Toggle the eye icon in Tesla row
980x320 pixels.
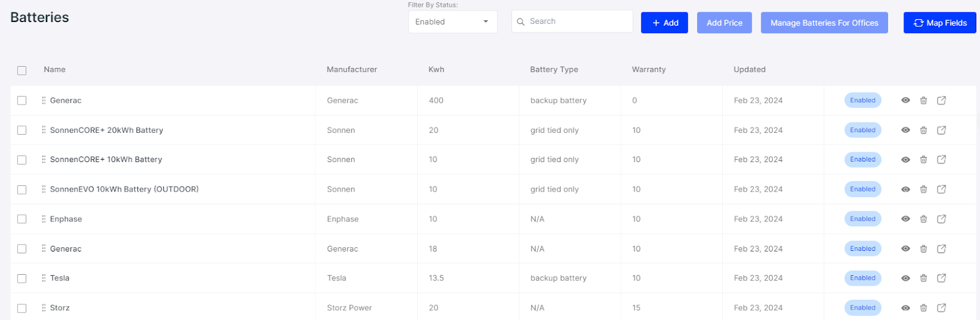(905, 278)
